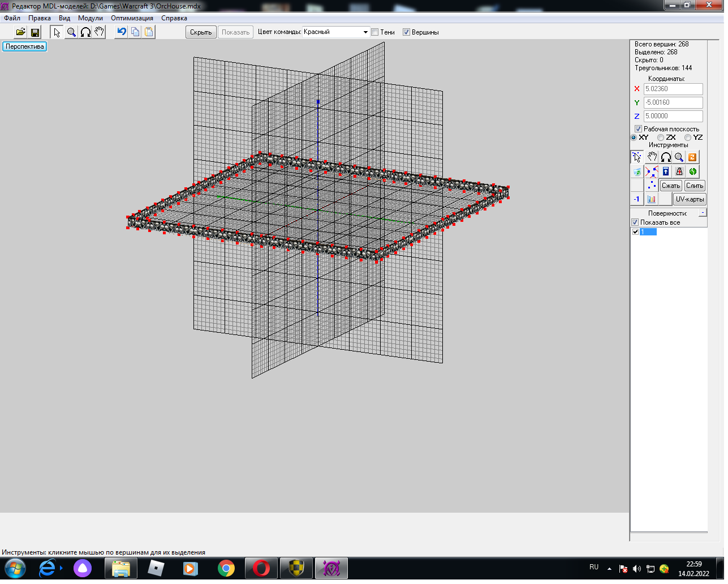Screen dimensions: 728x584
Task: Save the model with the floppy disk icon
Action: [x=35, y=32]
